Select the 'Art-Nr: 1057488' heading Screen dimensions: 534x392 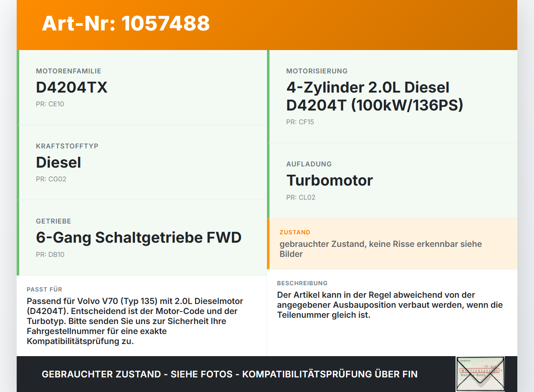(x=126, y=23)
